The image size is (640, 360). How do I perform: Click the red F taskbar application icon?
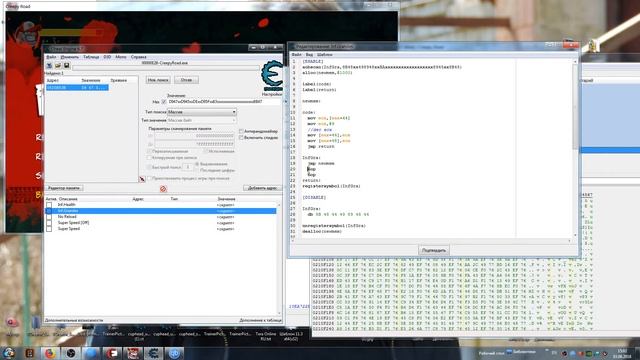tap(112, 353)
